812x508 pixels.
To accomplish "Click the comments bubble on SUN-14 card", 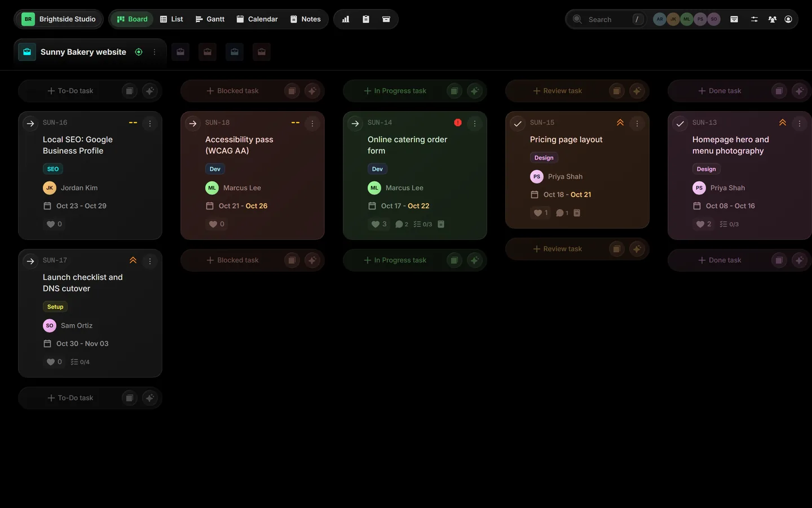I will click(x=401, y=224).
